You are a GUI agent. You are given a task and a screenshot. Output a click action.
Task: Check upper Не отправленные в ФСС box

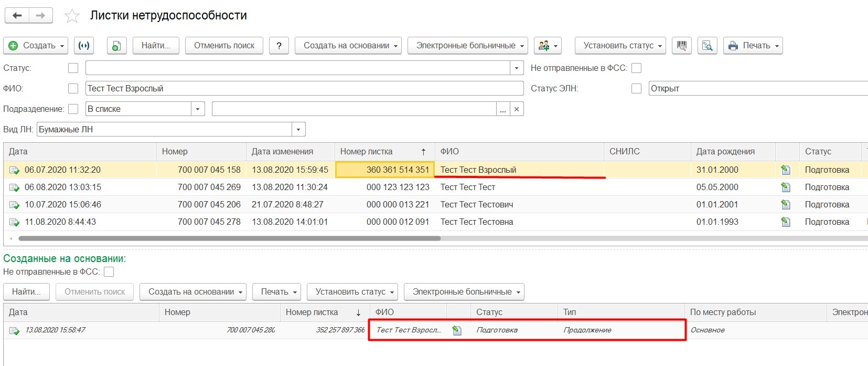point(636,68)
